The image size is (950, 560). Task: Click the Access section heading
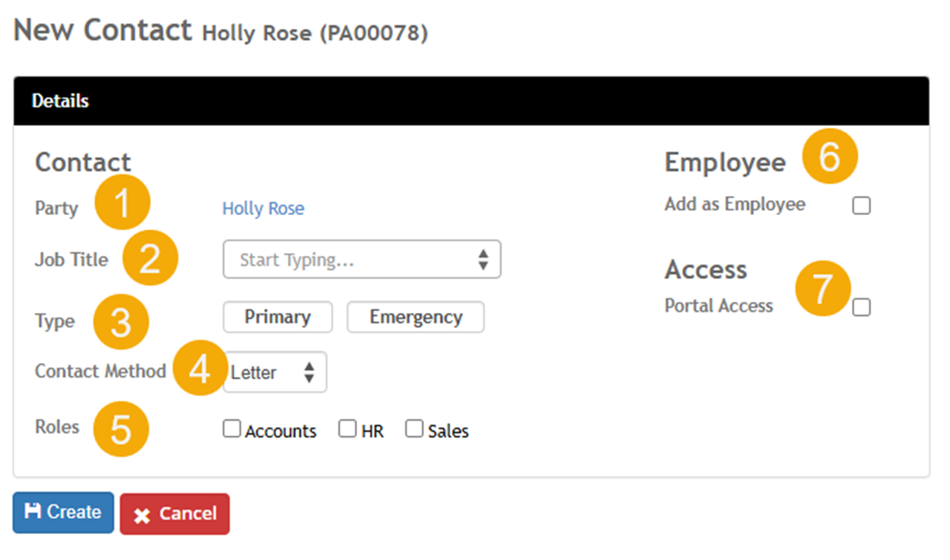[x=706, y=269]
